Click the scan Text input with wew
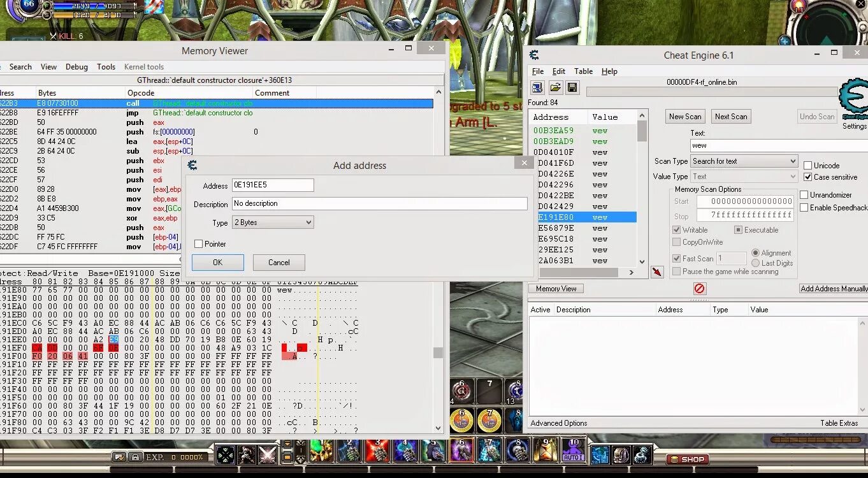 pos(779,145)
